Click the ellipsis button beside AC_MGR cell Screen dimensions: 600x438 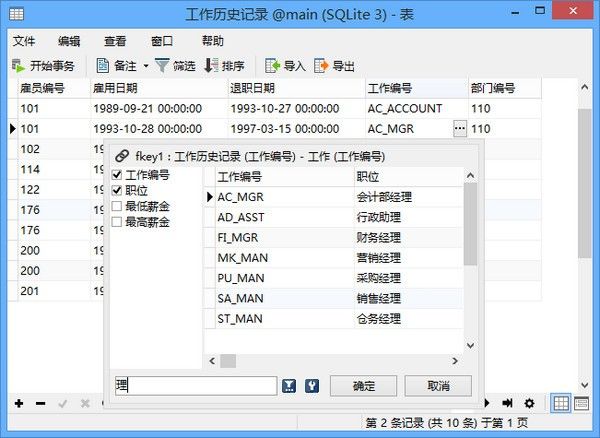(459, 128)
